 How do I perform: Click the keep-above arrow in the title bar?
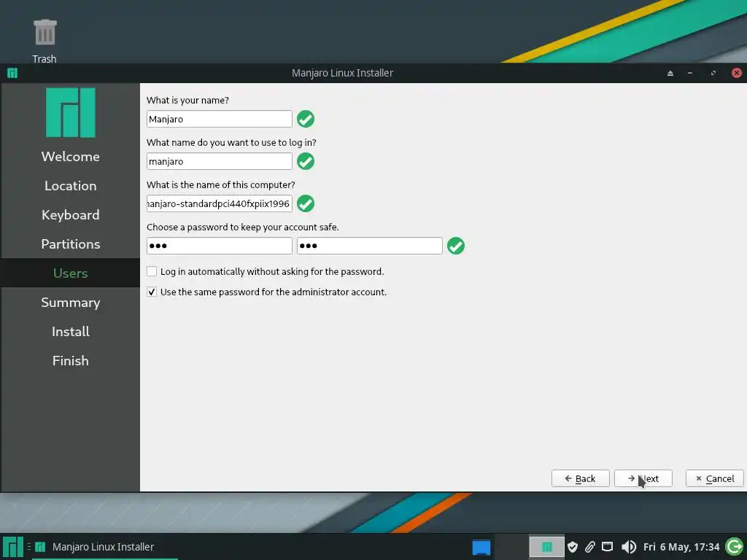coord(670,73)
